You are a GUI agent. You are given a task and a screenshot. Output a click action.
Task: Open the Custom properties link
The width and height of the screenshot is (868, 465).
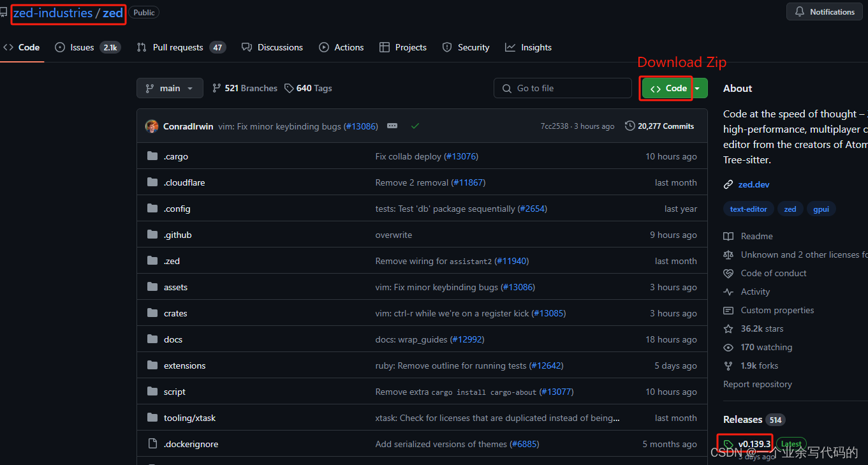[777, 310]
